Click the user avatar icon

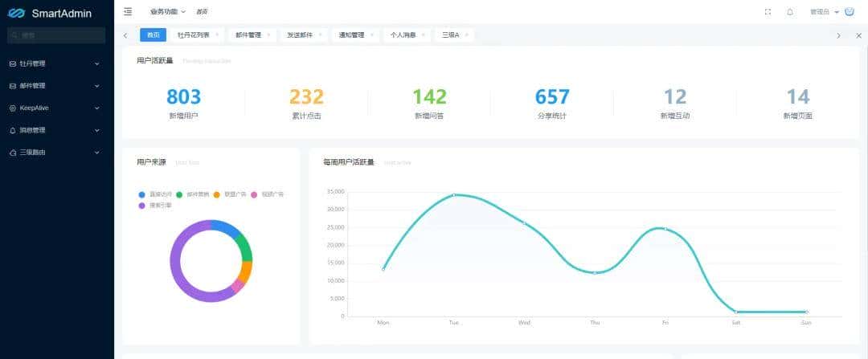pyautogui.click(x=850, y=11)
